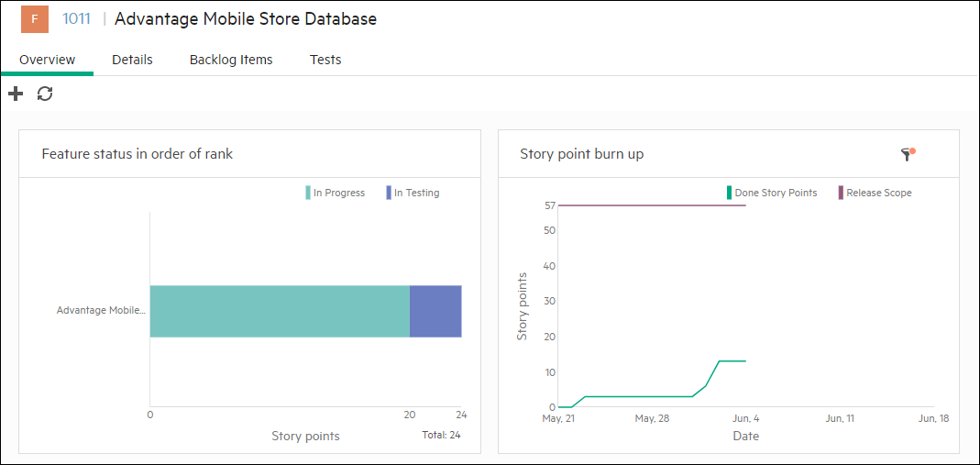Refresh the dashboard with the reload icon
The height and width of the screenshot is (465, 980).
coord(45,94)
